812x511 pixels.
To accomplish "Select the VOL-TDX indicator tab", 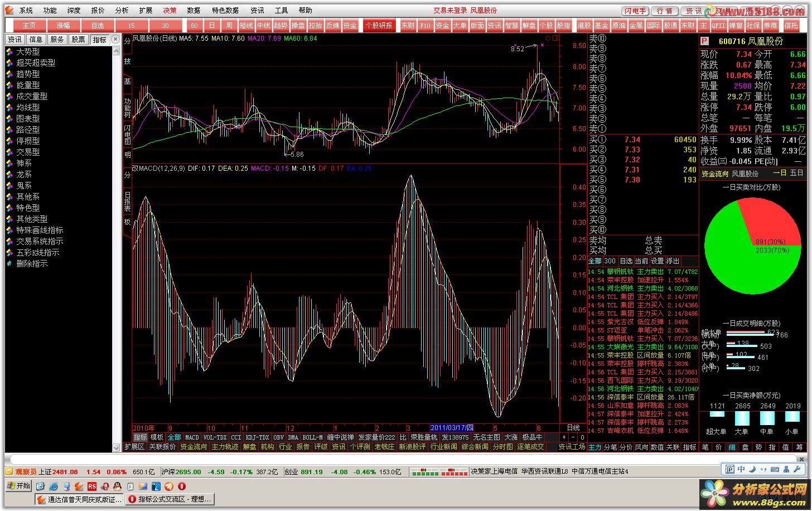I will [x=215, y=437].
